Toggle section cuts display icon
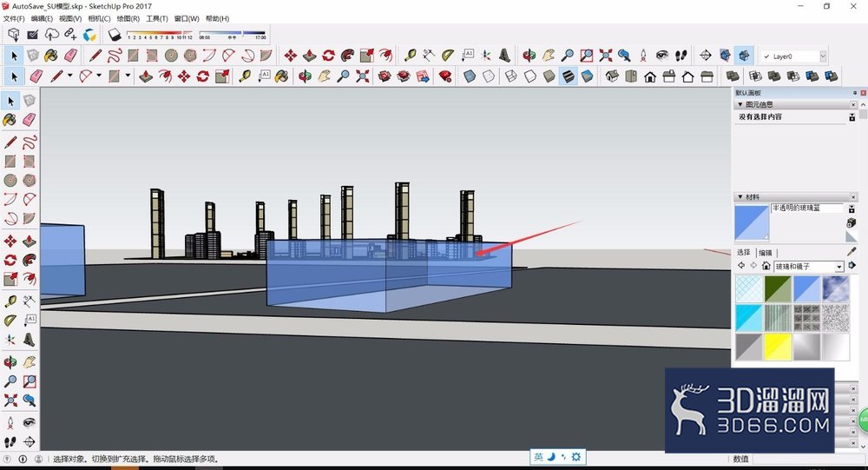 point(744,56)
